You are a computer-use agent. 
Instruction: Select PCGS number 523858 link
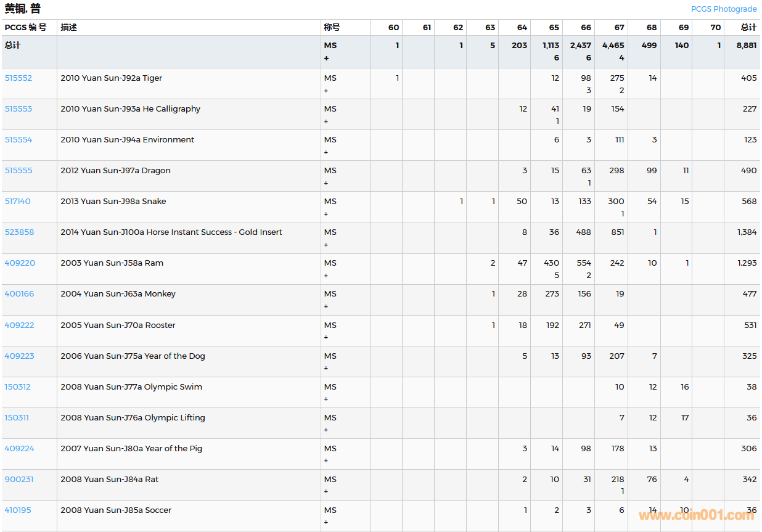(x=19, y=232)
